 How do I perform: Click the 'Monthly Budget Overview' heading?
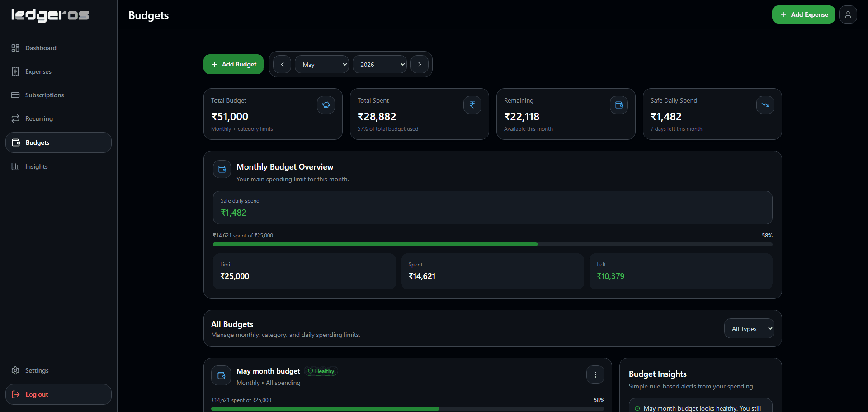tap(285, 167)
